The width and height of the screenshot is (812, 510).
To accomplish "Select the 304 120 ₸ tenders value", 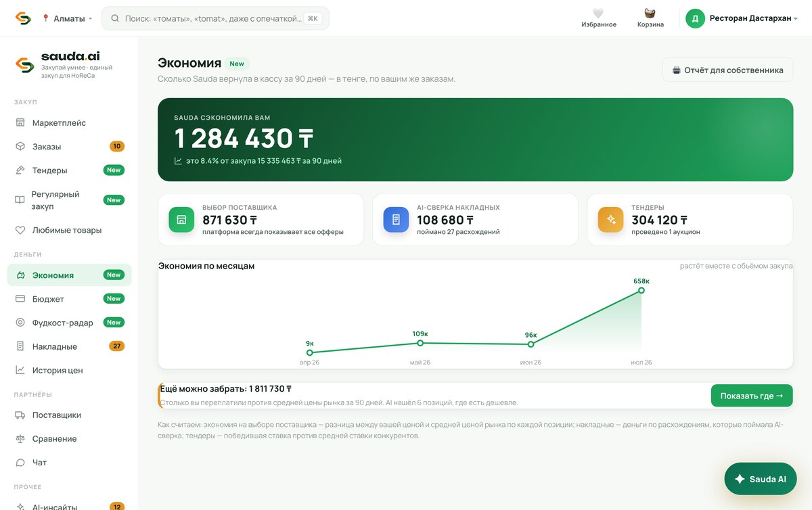I will pos(660,221).
